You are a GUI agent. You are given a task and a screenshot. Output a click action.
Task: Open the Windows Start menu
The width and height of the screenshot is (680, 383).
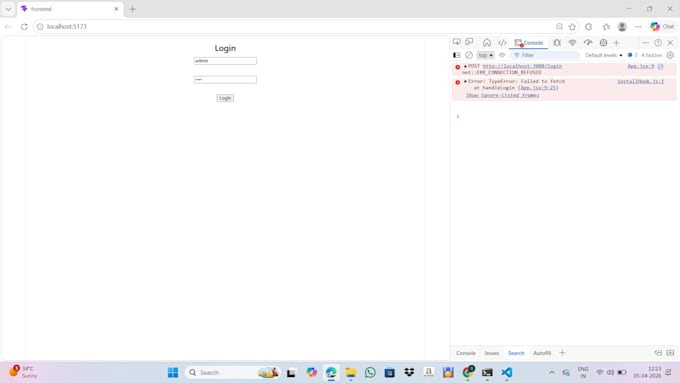(x=173, y=372)
